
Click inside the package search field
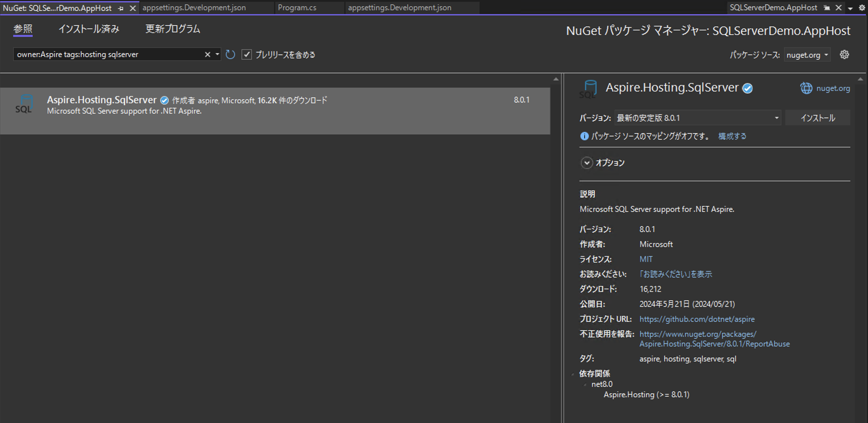(101, 54)
